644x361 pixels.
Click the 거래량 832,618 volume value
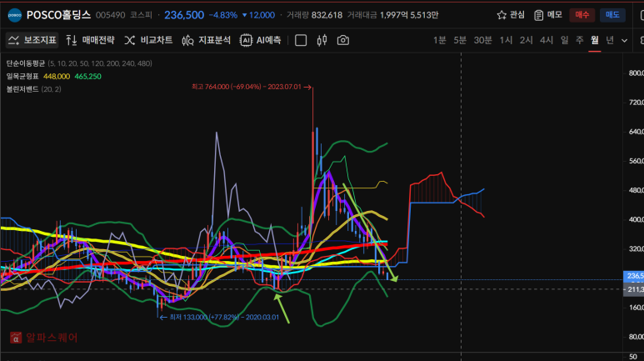(x=314, y=15)
